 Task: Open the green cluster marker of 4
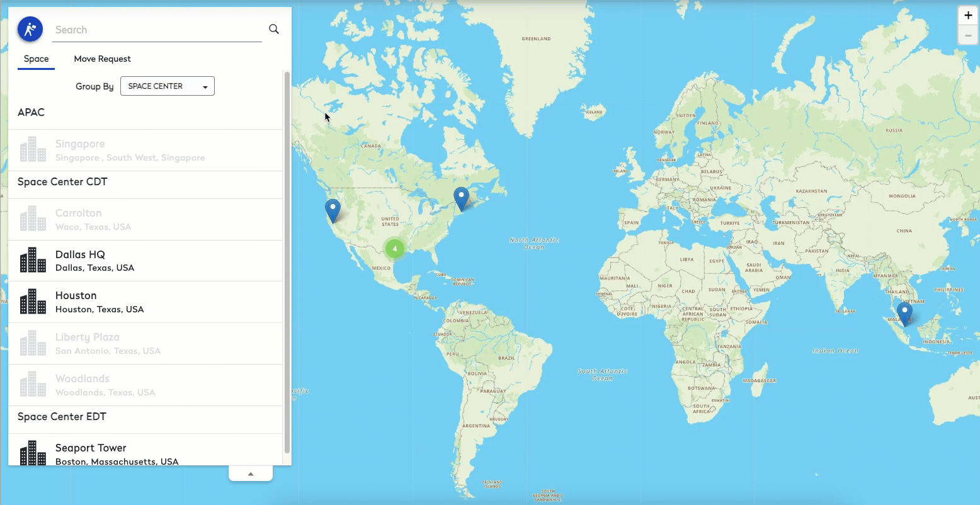coord(395,248)
